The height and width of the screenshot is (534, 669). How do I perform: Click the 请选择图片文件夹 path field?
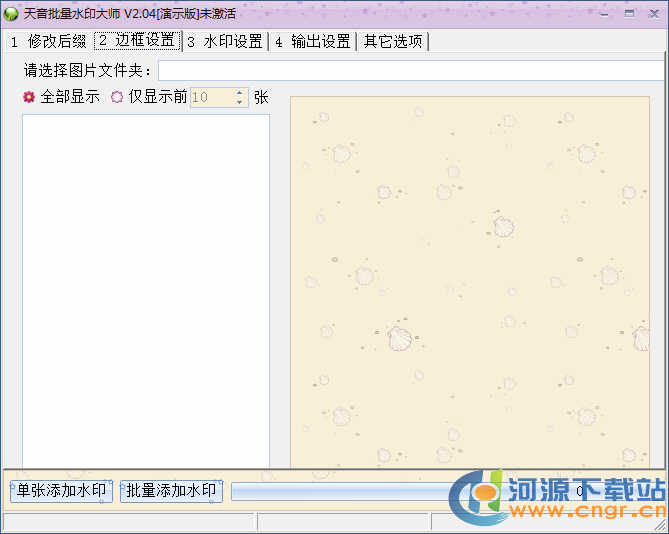(410, 70)
